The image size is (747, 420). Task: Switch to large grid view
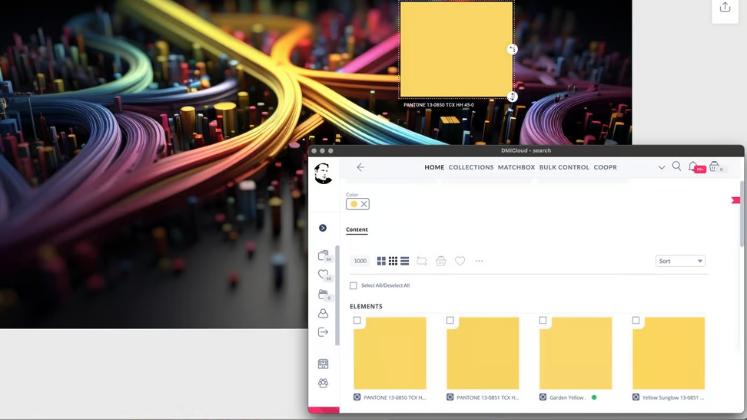pos(381,261)
